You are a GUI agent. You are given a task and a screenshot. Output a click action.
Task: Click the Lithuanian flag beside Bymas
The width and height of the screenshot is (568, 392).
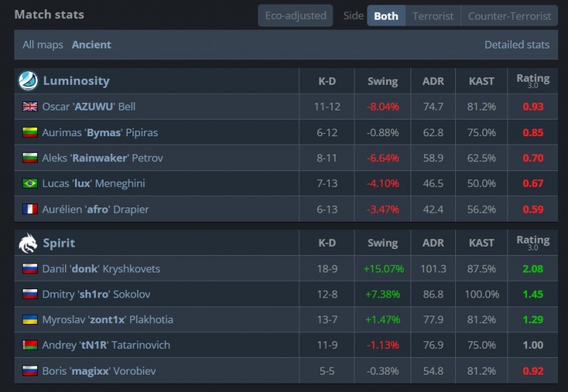tap(30, 132)
